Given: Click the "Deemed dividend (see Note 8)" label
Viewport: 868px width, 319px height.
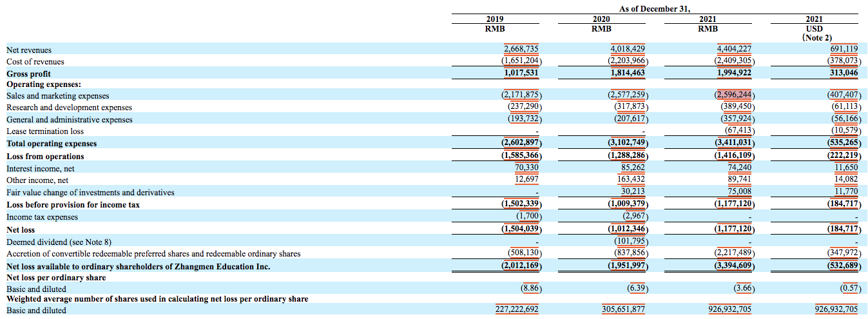Looking at the screenshot, I should (x=59, y=242).
